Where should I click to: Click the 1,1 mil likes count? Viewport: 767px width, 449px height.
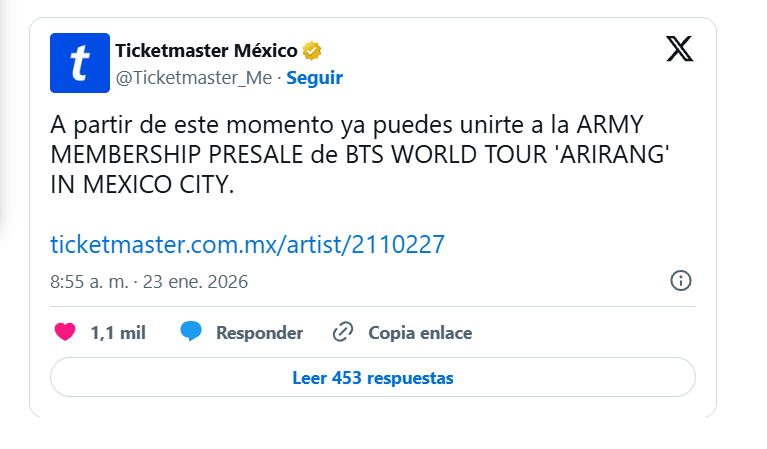click(x=118, y=333)
